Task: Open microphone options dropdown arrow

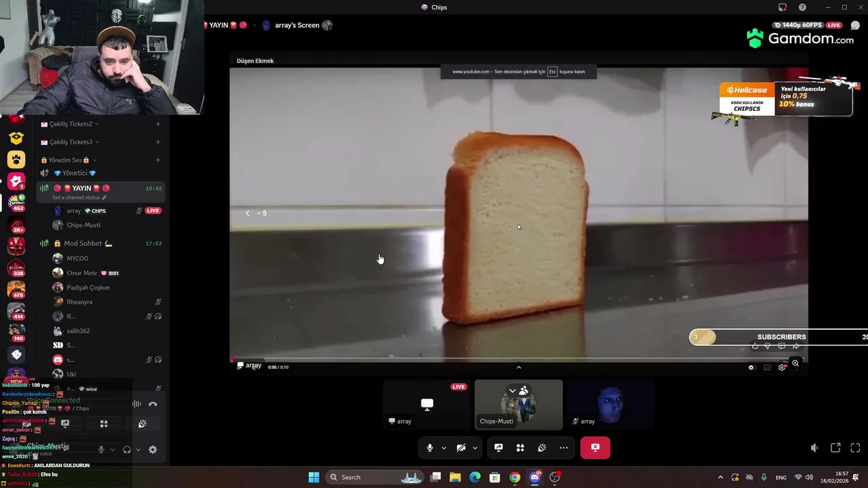Action: tap(443, 448)
